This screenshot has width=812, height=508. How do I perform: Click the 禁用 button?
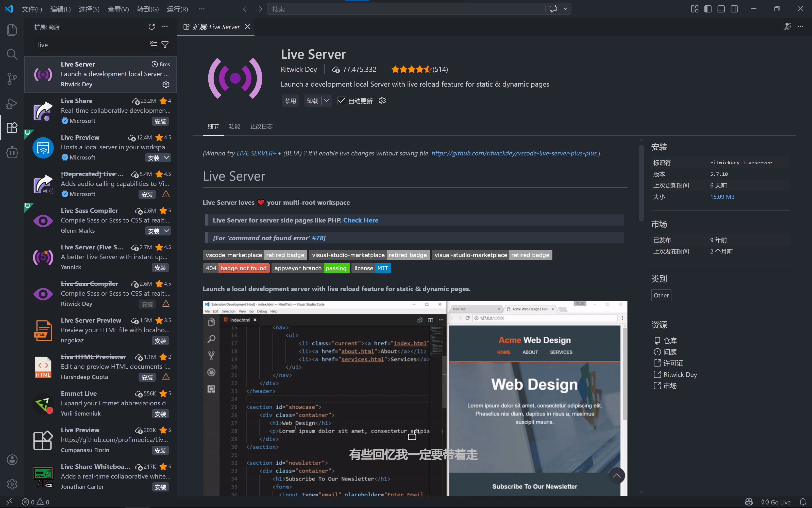point(290,101)
